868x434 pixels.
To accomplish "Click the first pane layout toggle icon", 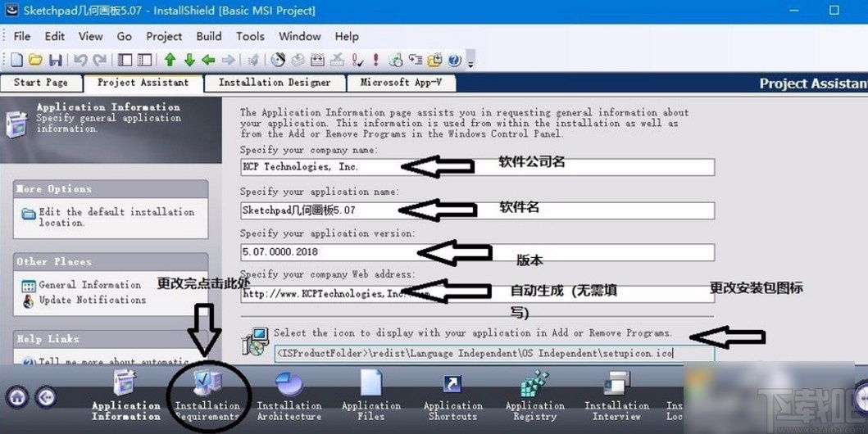I will tap(125, 60).
